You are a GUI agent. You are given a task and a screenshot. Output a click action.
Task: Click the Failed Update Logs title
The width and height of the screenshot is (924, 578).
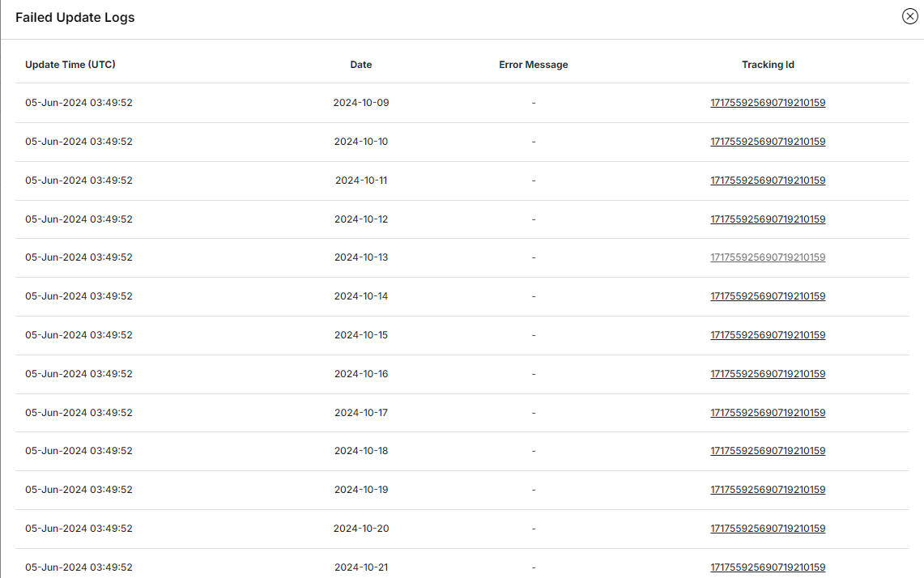pos(75,18)
